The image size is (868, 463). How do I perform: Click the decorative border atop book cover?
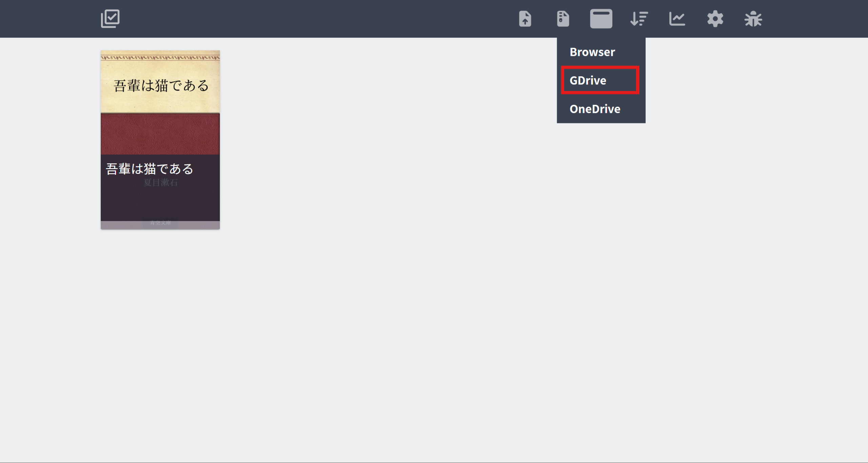(x=160, y=57)
